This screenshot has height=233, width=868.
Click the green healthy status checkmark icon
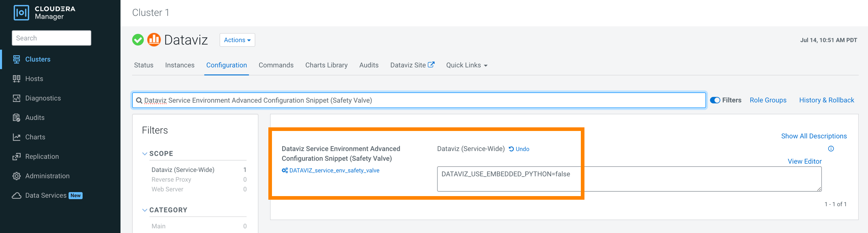[138, 40]
